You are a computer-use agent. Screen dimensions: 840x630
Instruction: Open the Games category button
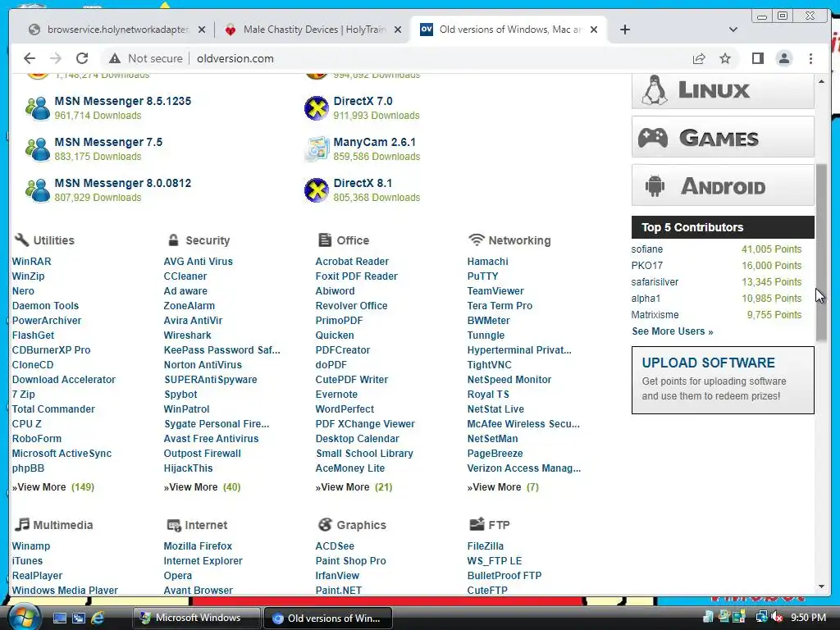(x=723, y=138)
